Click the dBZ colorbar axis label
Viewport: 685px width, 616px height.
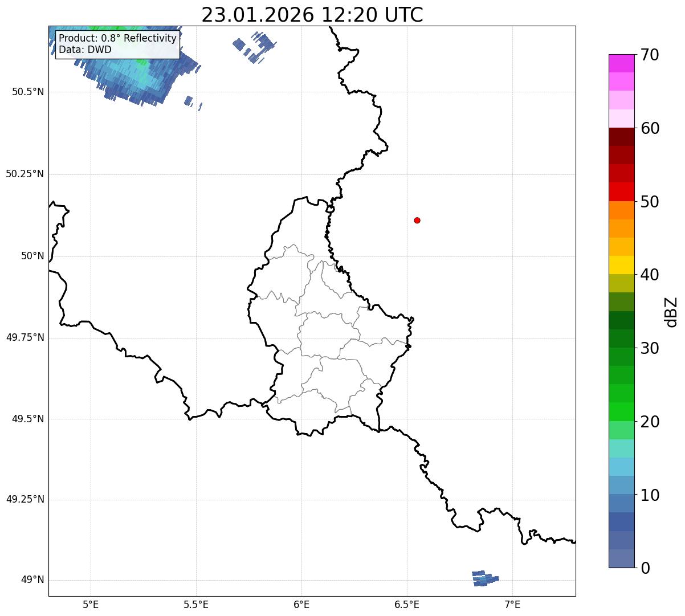pyautogui.click(x=671, y=312)
